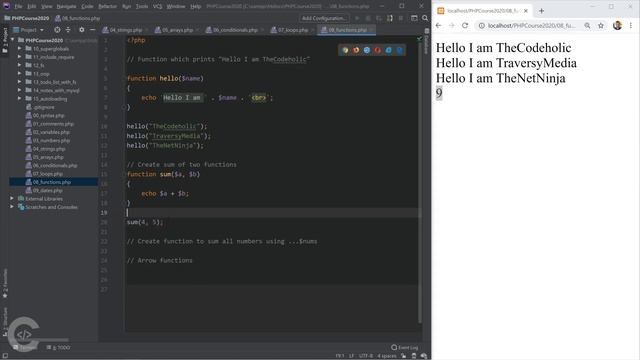640x360 pixels.
Task: Expand the 13_todo_list_with_fs folder
Action: 20,82
